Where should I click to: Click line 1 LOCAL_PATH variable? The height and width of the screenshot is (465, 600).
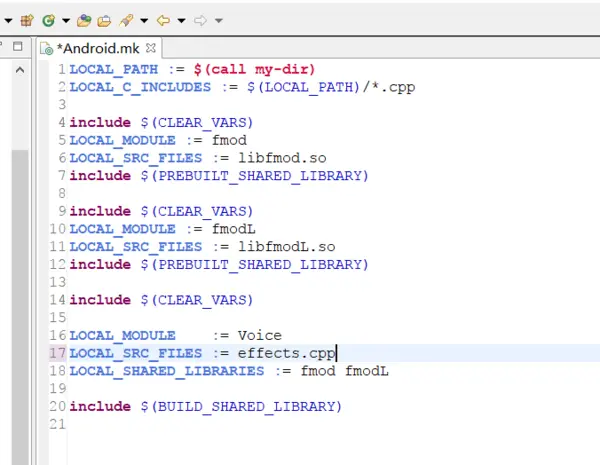point(114,70)
